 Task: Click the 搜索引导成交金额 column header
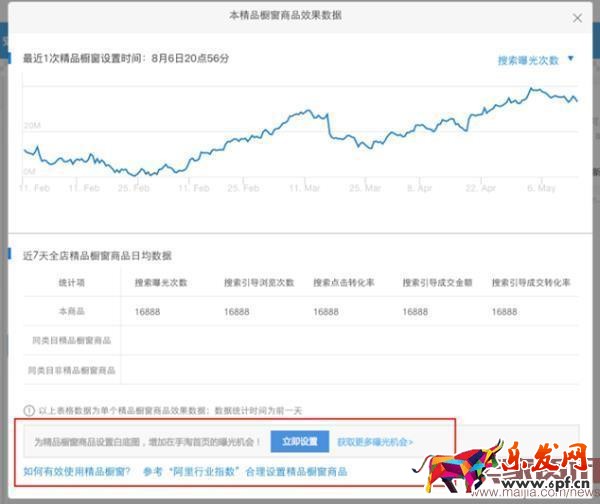(x=436, y=283)
